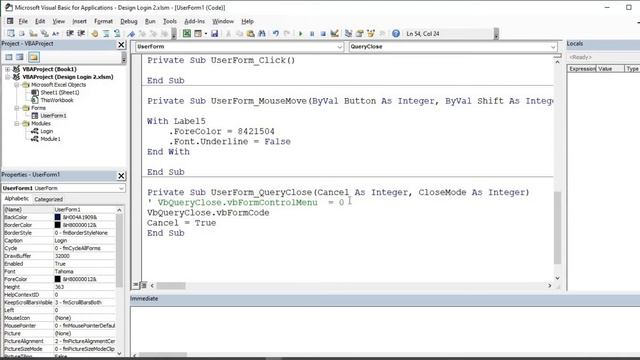Screen dimensions: 640x360
Task: Open the QueryClose procedure dropdown
Action: (x=553, y=47)
